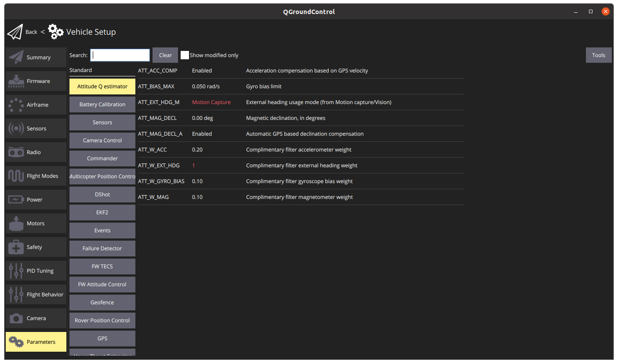Click the Safety first-aid kit icon
The width and height of the screenshot is (618, 364).
click(x=16, y=247)
